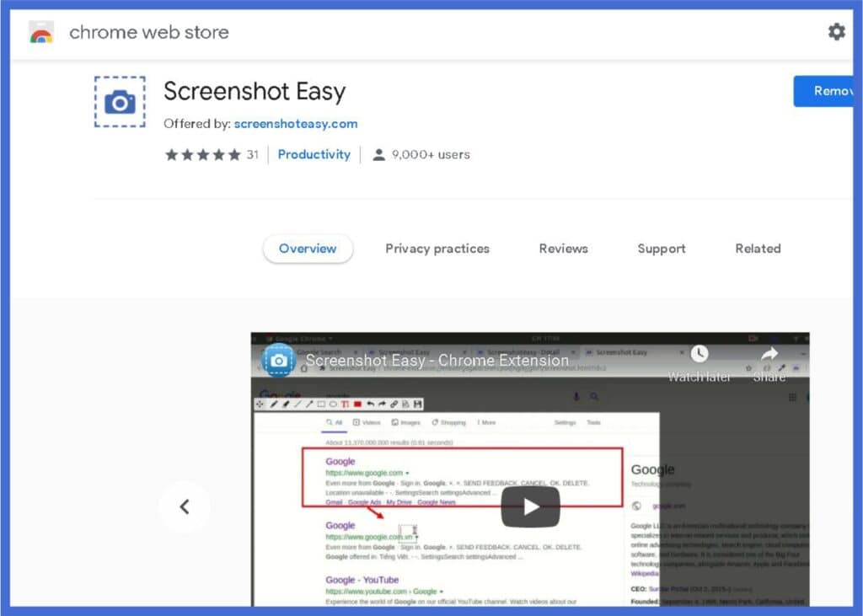Image resolution: width=863 pixels, height=616 pixels.
Task: Open video title Screenshot Easy - Chrome Extension
Action: (x=437, y=360)
